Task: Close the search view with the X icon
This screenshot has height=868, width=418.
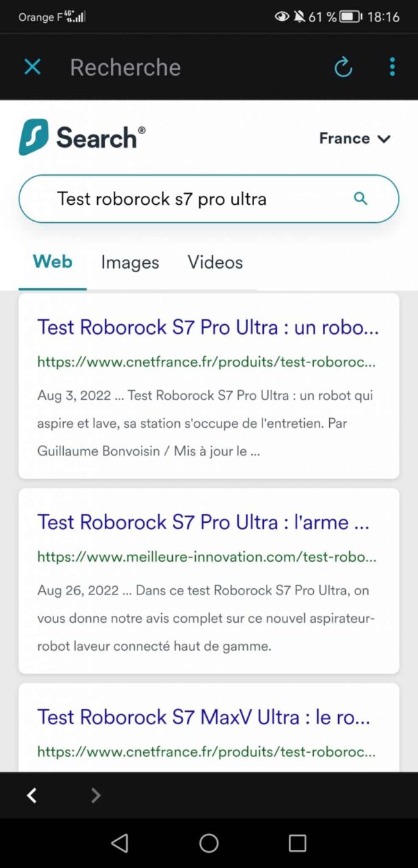Action: point(32,67)
